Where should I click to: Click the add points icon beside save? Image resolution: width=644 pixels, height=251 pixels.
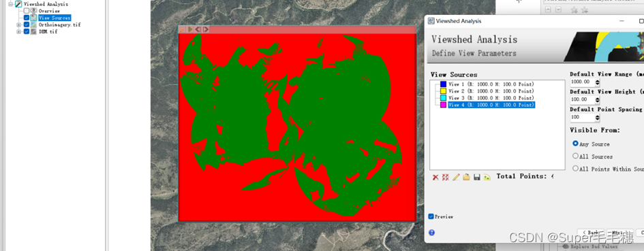point(487,177)
